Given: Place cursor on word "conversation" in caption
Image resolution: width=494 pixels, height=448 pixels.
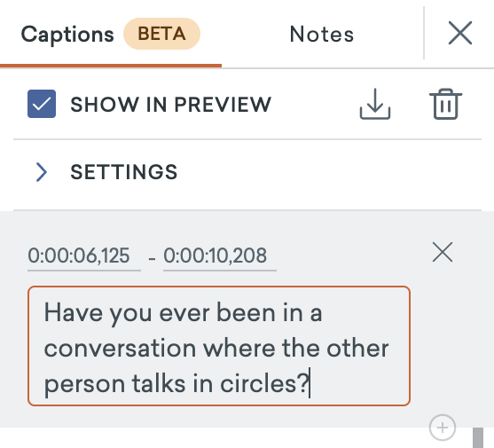Looking at the screenshot, I should (120, 349).
